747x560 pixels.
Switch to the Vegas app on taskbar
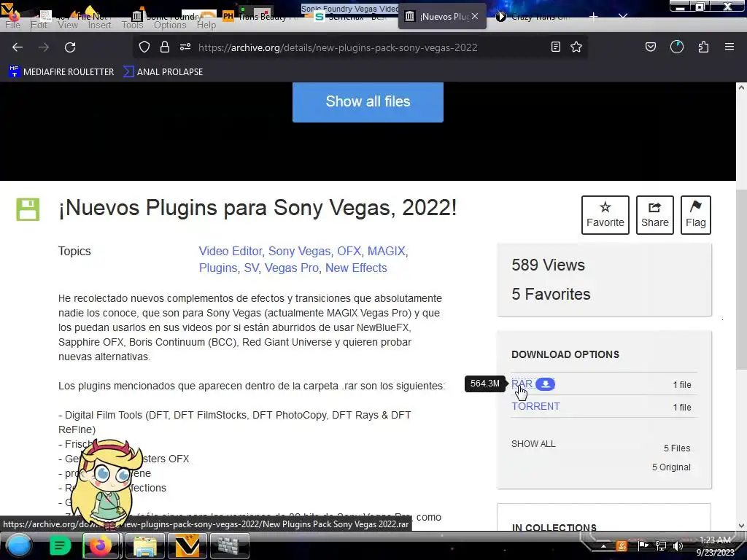187,545
